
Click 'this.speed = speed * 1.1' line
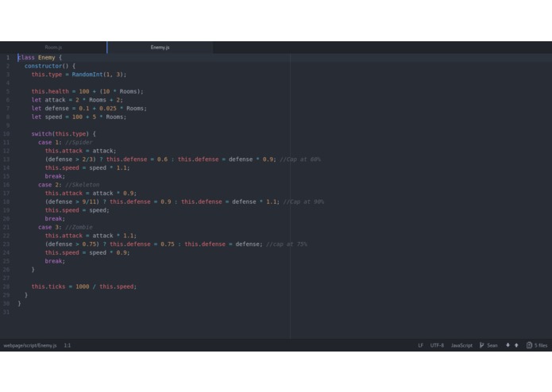[87, 167]
